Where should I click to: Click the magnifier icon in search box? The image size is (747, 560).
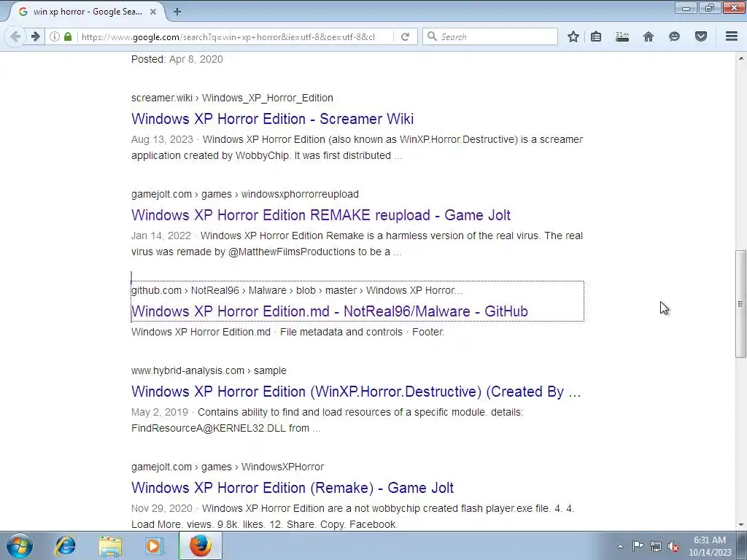coord(432,36)
